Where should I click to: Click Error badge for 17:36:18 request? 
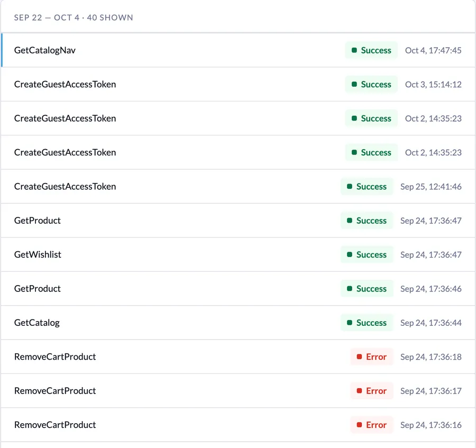click(x=372, y=356)
